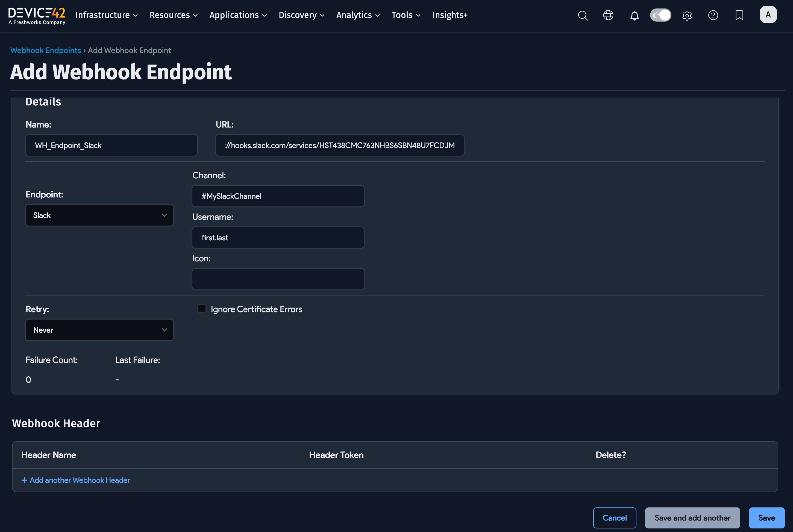Expand the Endpoint dropdown showing Slack
The width and height of the screenshot is (793, 532).
(x=99, y=215)
